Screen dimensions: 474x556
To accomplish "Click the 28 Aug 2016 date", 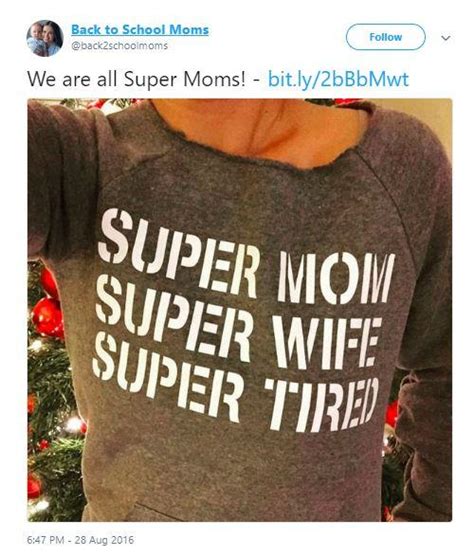I will click(106, 540).
